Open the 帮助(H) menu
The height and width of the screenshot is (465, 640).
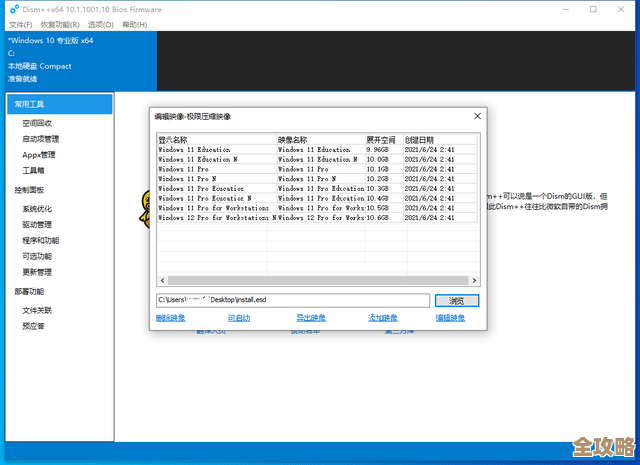point(135,24)
